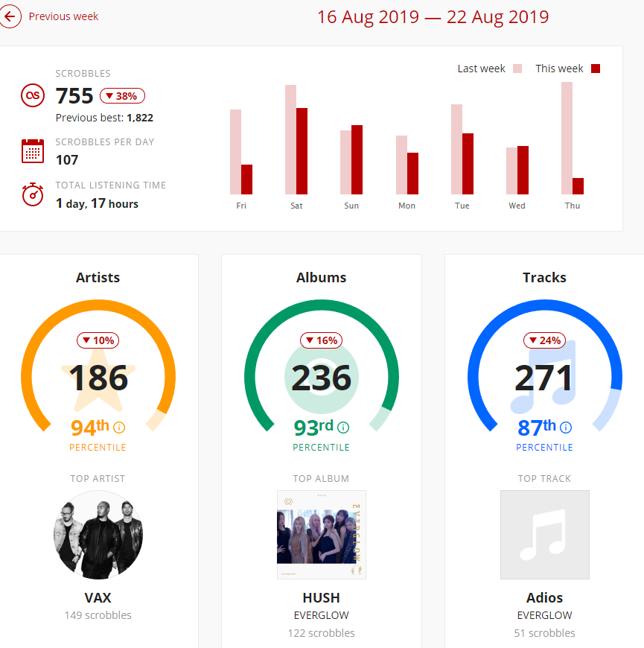Click the 93rd percentile value
Viewport: 644px width, 648px height.
pos(313,427)
